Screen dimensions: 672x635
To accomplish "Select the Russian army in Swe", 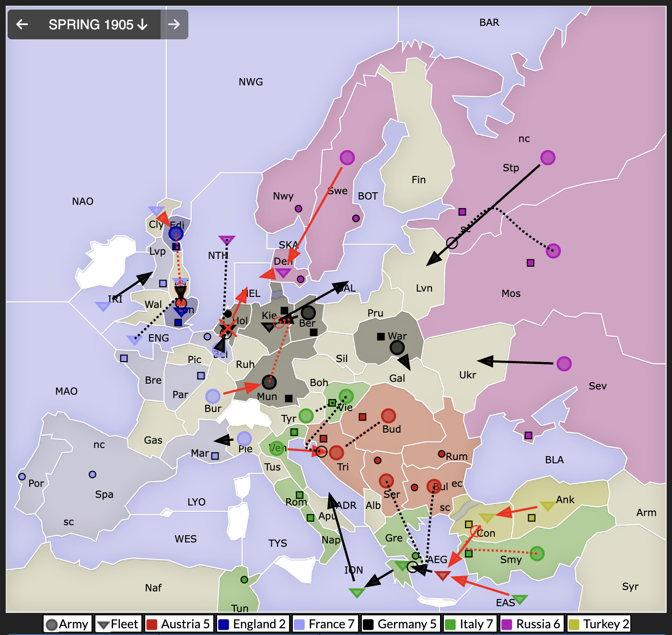I will (347, 157).
